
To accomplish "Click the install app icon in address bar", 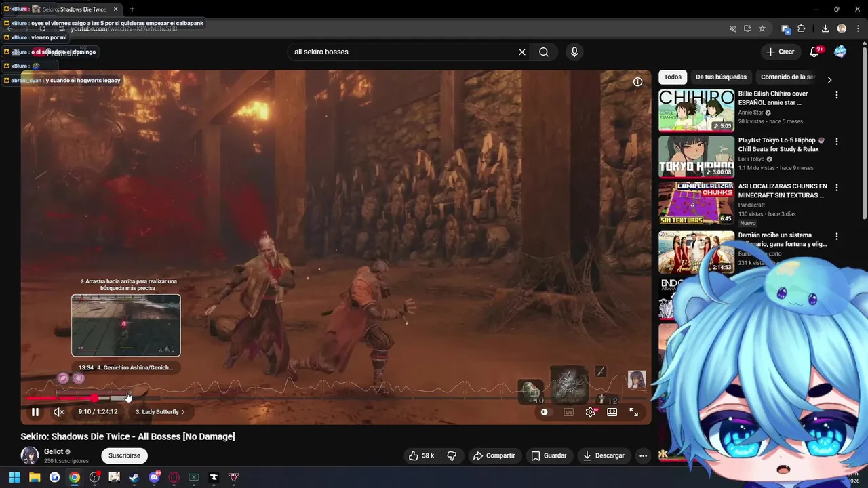I will coord(747,28).
